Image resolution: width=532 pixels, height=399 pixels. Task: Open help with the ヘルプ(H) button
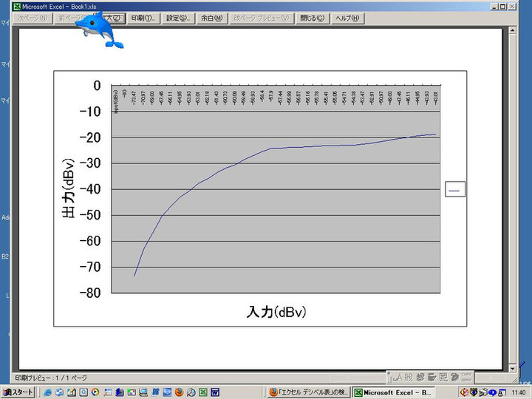coord(347,18)
